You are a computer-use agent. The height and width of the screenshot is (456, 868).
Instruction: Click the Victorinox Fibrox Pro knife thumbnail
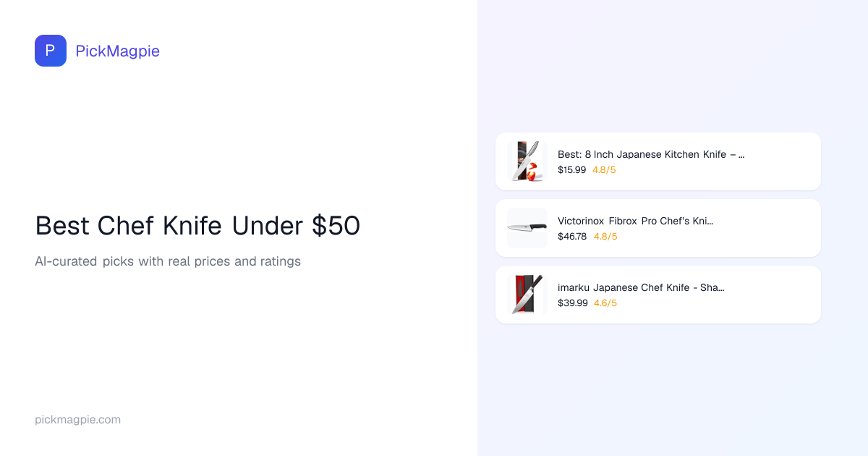coord(527,228)
